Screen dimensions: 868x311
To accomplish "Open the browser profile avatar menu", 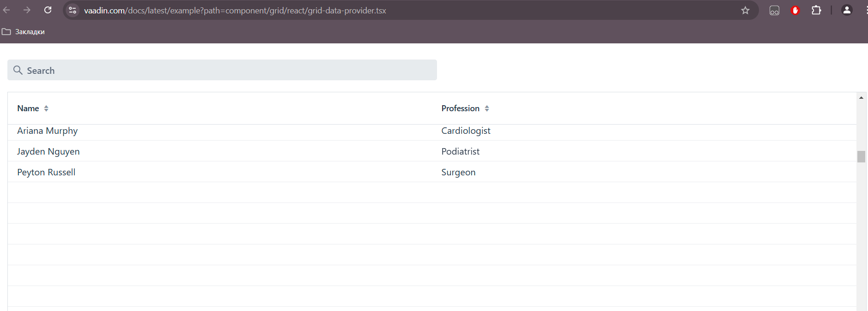I will (847, 10).
